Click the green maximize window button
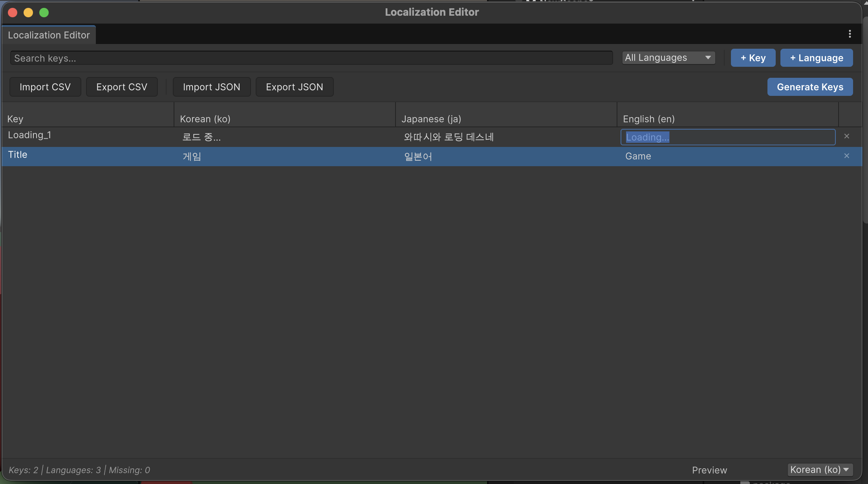This screenshot has height=484, width=868. 44,13
